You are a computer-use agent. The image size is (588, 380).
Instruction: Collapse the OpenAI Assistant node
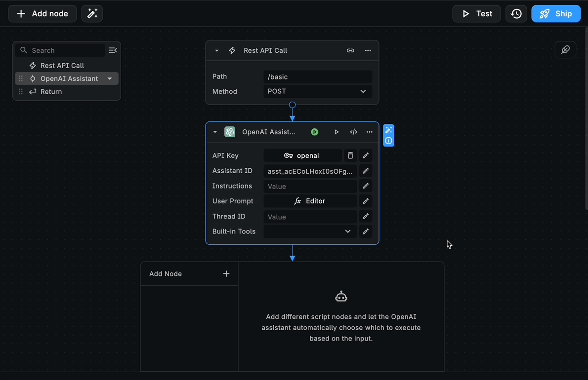[215, 132]
